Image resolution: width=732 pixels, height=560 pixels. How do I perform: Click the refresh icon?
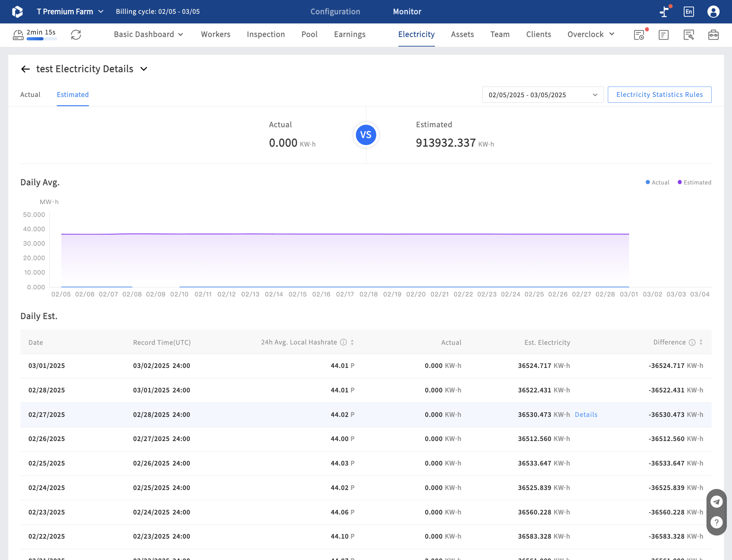tap(76, 34)
